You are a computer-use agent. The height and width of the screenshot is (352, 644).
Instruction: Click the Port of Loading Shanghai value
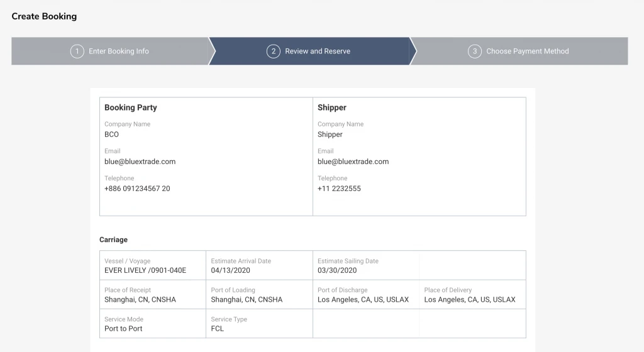[x=247, y=300]
